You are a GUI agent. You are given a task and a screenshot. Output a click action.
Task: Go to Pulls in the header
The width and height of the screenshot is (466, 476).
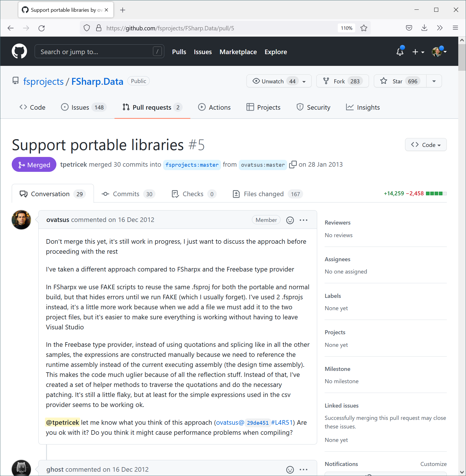click(x=179, y=52)
